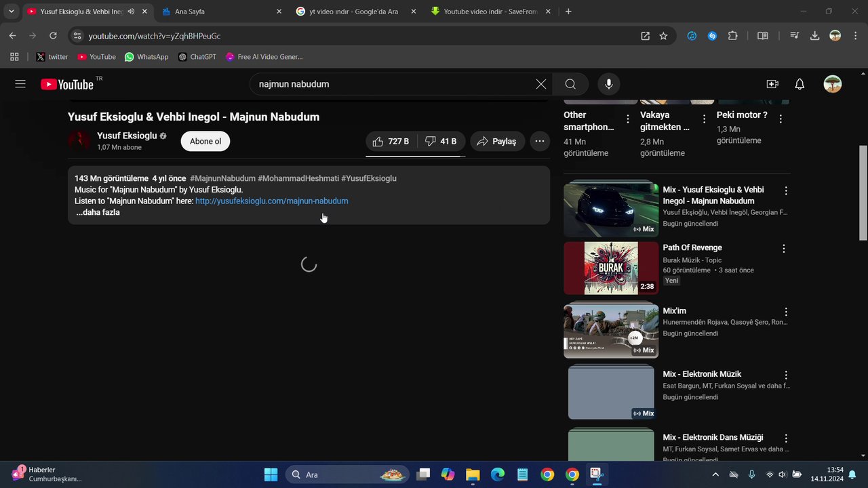Screen dimensions: 868x488
Task: Click the page vertical scrollbar
Action: (x=863, y=193)
